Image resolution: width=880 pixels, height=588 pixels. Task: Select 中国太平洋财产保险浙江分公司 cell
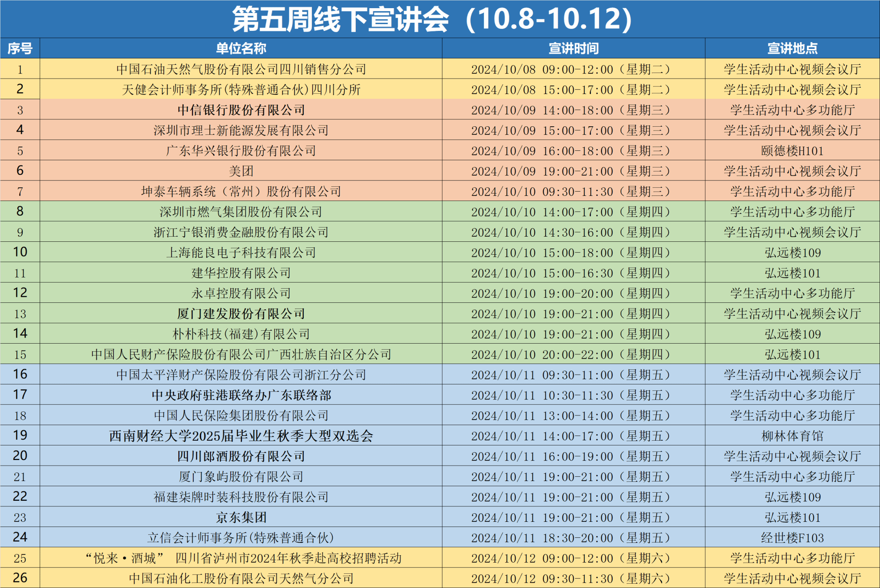(x=241, y=375)
